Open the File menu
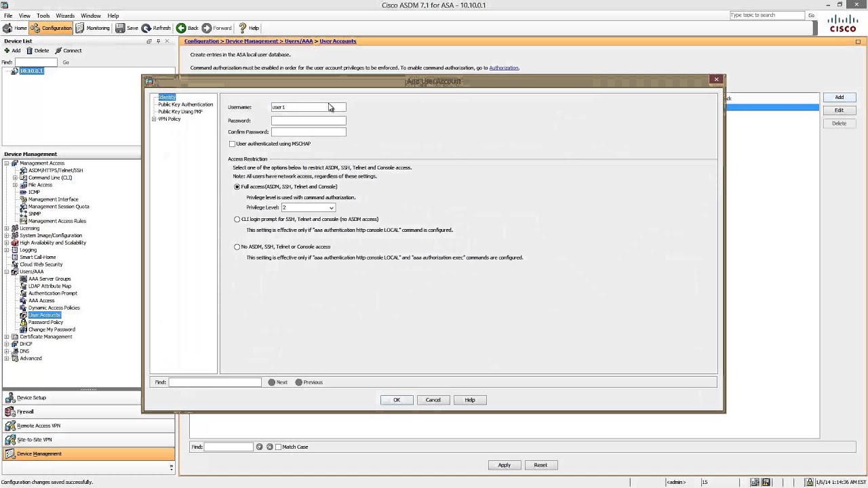Image resolution: width=868 pixels, height=488 pixels. pyautogui.click(x=8, y=15)
